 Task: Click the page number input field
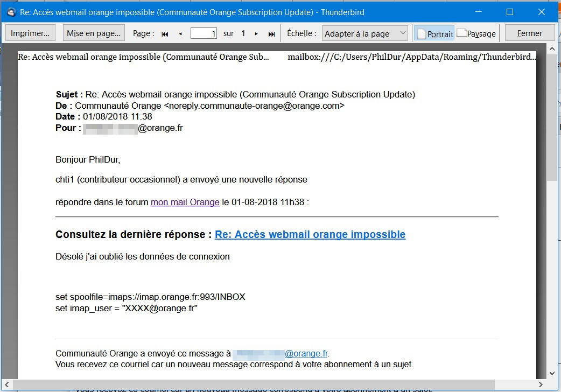(204, 33)
